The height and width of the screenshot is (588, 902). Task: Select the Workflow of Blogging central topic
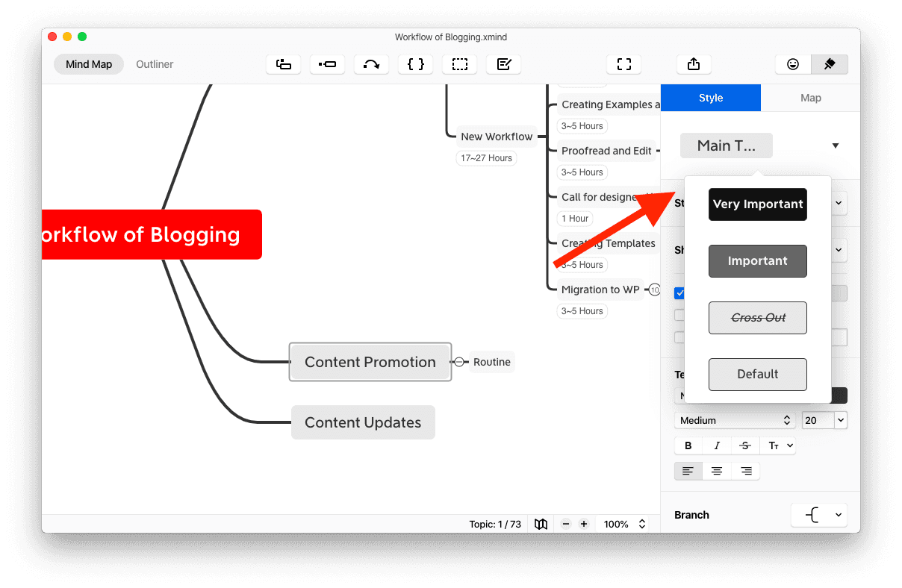152,234
